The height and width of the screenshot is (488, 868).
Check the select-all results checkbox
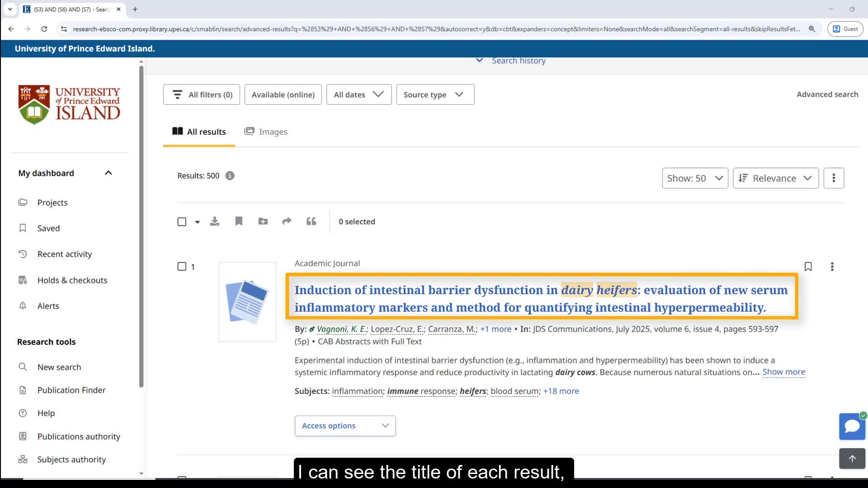click(182, 222)
